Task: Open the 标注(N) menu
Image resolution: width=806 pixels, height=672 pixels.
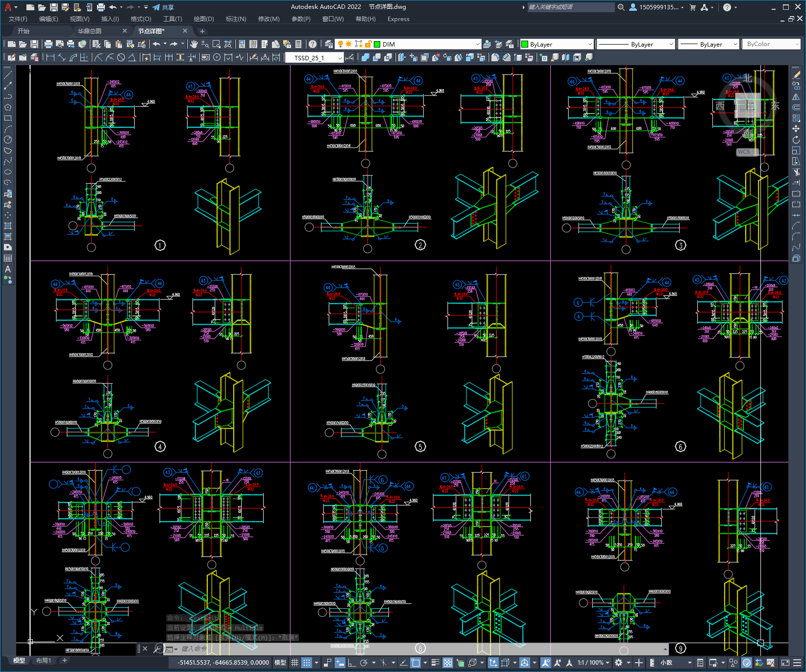Action: [236, 19]
